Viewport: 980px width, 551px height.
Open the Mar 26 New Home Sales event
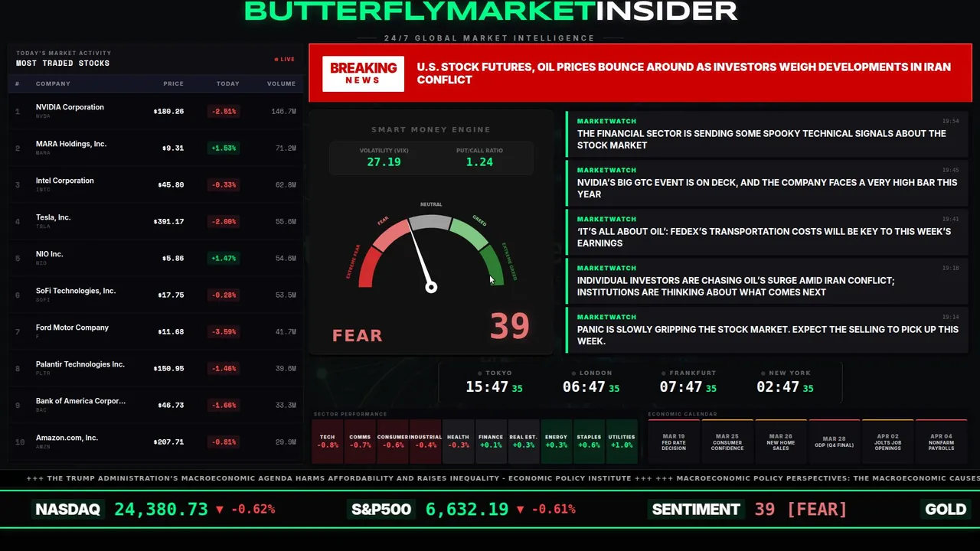point(781,442)
